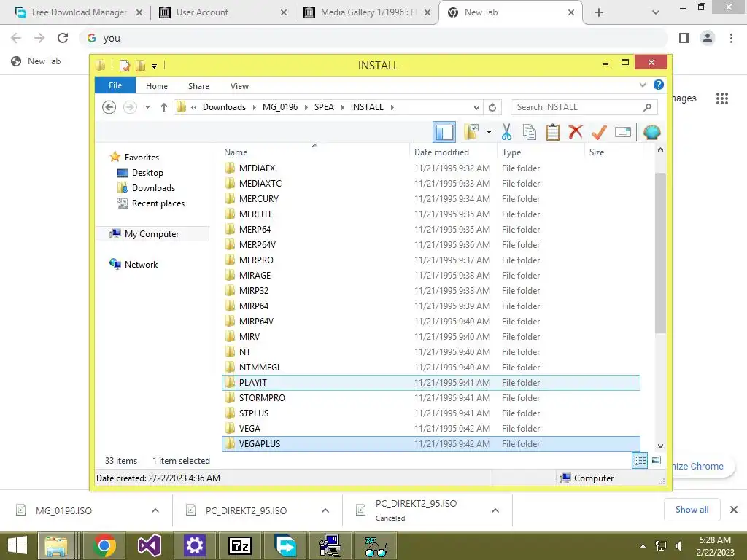Click the red X Delete icon
The height and width of the screenshot is (560, 747).
pyautogui.click(x=576, y=132)
